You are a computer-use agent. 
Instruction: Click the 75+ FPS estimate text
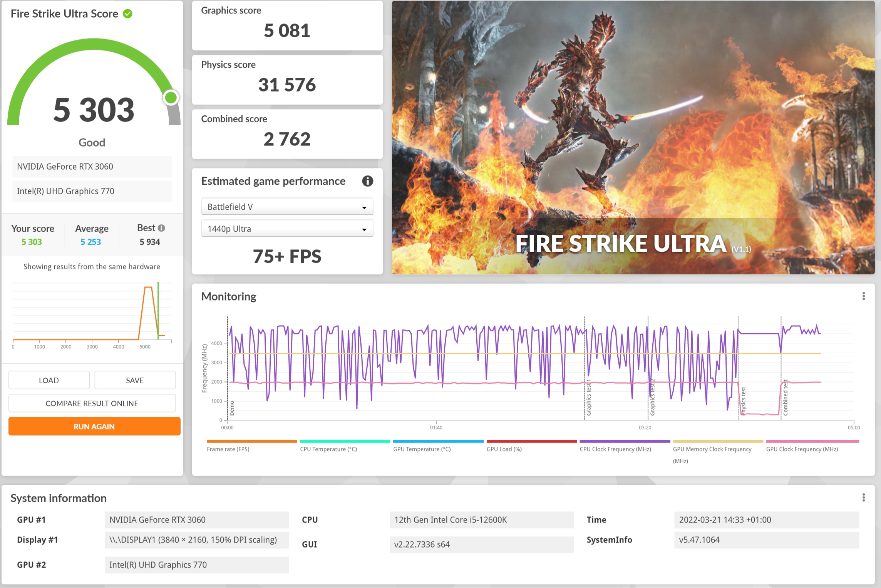click(287, 256)
